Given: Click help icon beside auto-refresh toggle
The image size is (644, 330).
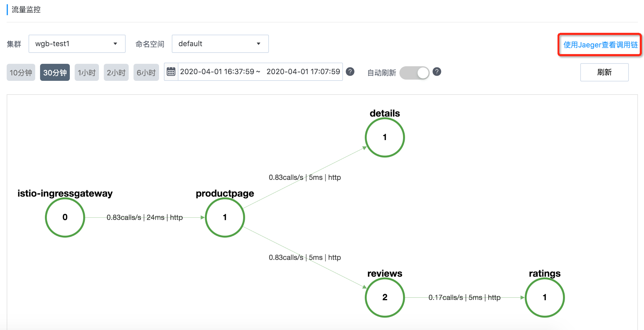Looking at the screenshot, I should tap(437, 72).
